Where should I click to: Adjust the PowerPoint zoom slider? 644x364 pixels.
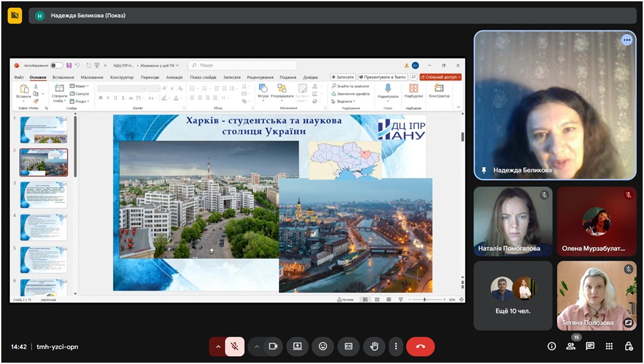(425, 300)
